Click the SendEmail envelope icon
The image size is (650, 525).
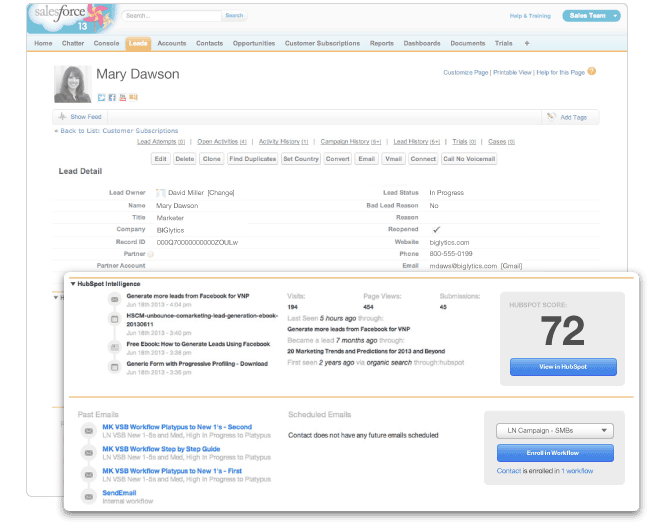tap(89, 496)
